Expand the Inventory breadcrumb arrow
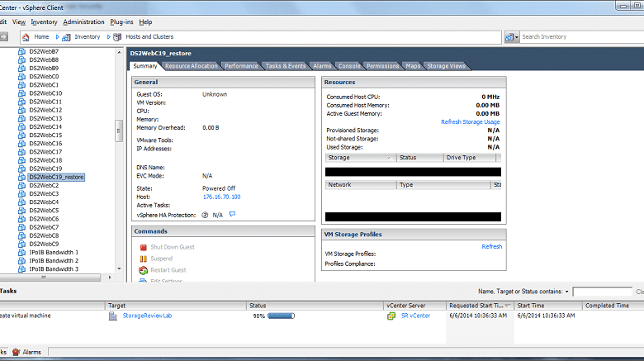This screenshot has width=644, height=361. pos(108,37)
